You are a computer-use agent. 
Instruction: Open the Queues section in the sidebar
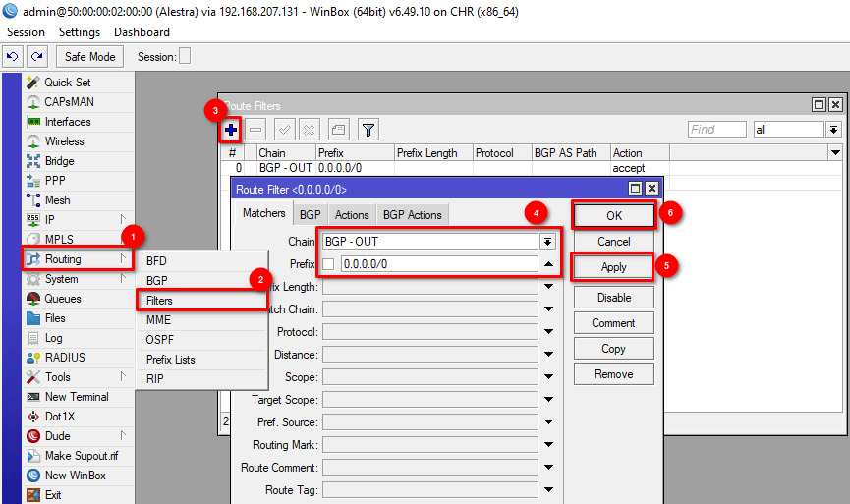pos(63,299)
